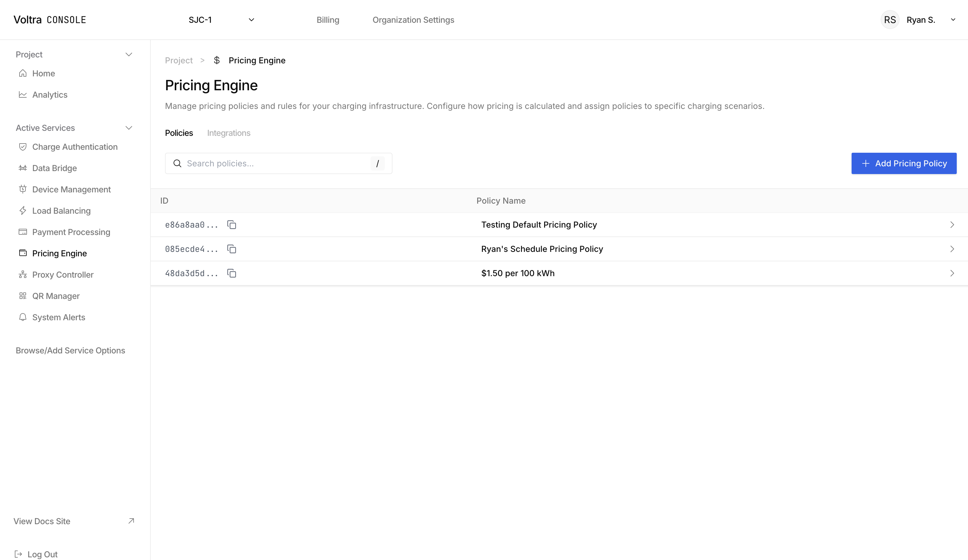The width and height of the screenshot is (968, 560).
Task: Expand the $1.50 per 100 kWh policy row
Action: pos(952,273)
